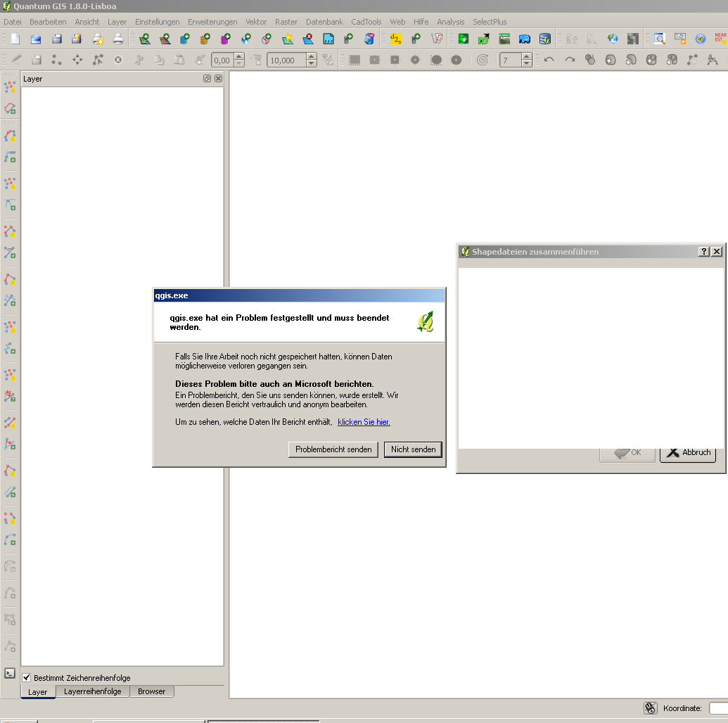
Task: Select the Move Feature four-arrow icon
Action: point(77,60)
